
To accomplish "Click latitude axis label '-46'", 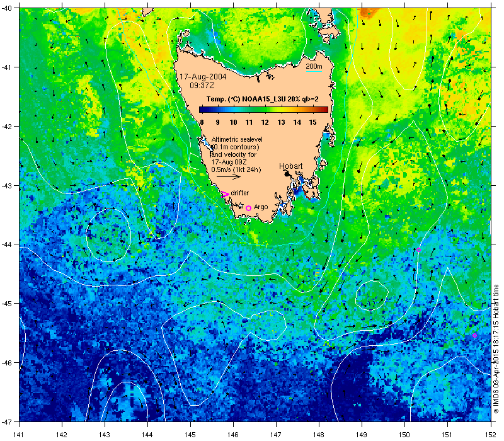I will pos(6,363).
